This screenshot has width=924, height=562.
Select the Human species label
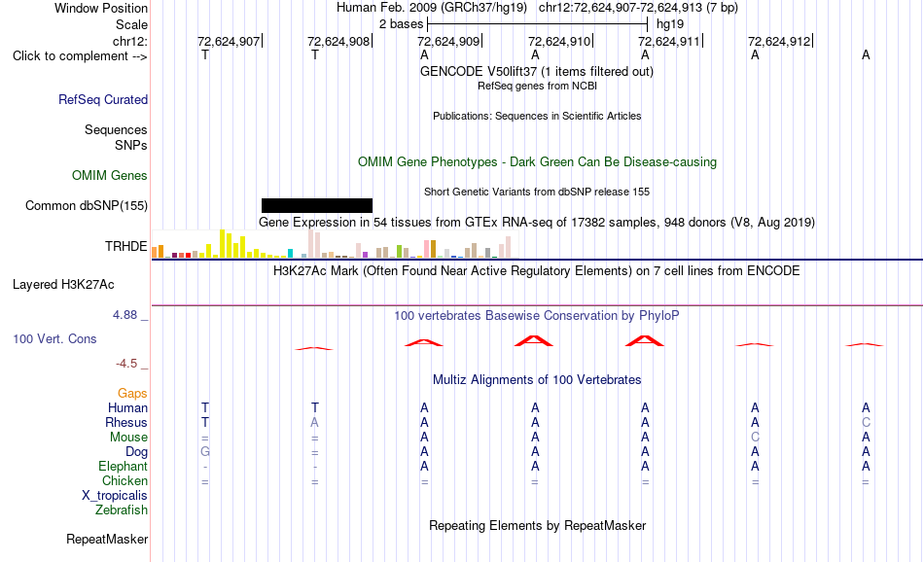point(127,407)
